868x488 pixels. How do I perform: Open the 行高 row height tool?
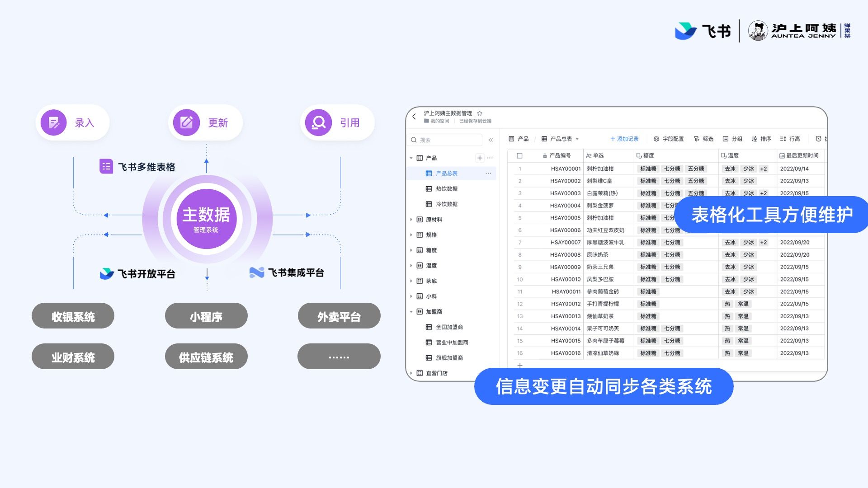[x=790, y=139]
